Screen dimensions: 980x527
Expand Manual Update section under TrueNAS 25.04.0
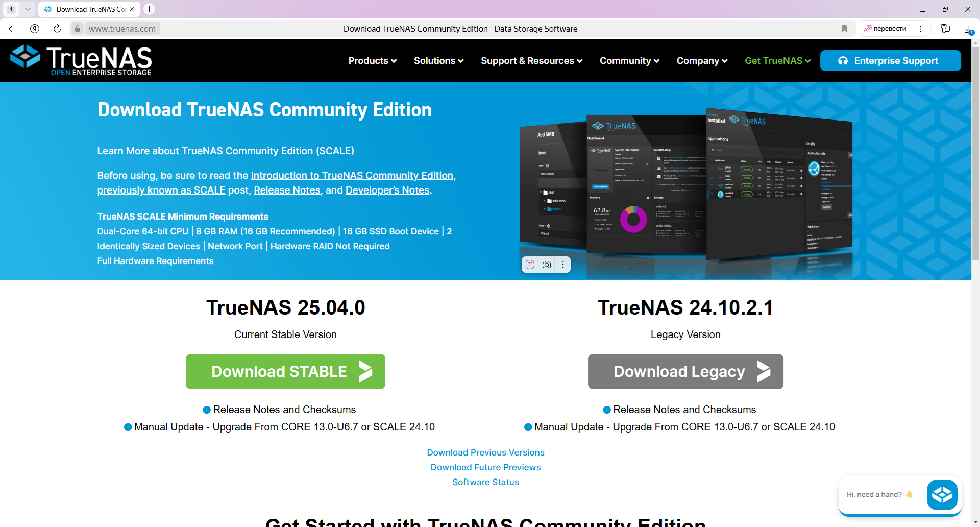279,427
